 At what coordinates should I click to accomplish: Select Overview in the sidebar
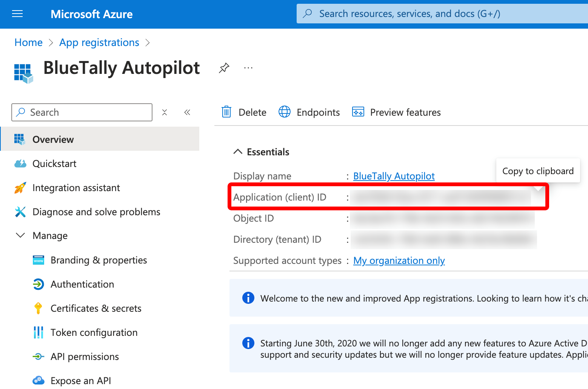(x=100, y=139)
